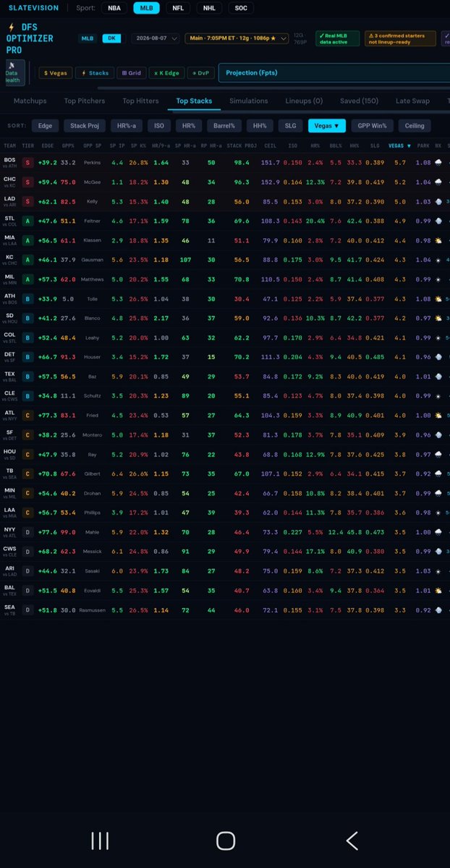
Task: Click the B tier badge for DET
Action: 27,357
